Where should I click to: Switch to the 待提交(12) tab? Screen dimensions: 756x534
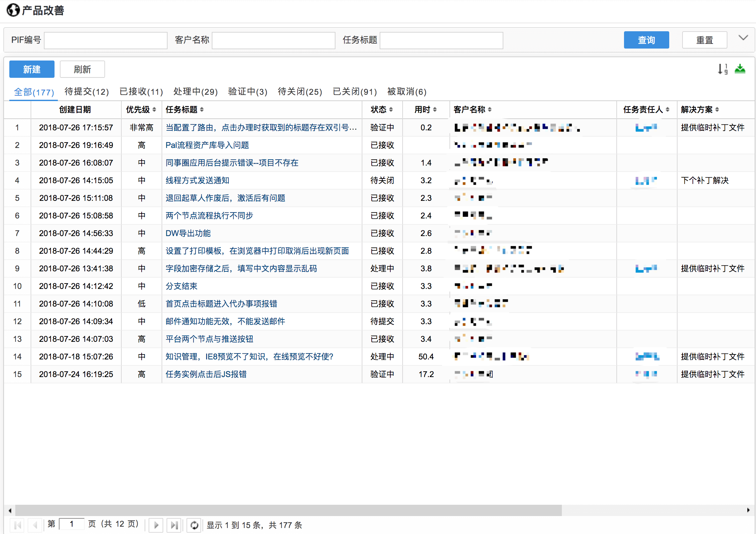click(x=87, y=92)
